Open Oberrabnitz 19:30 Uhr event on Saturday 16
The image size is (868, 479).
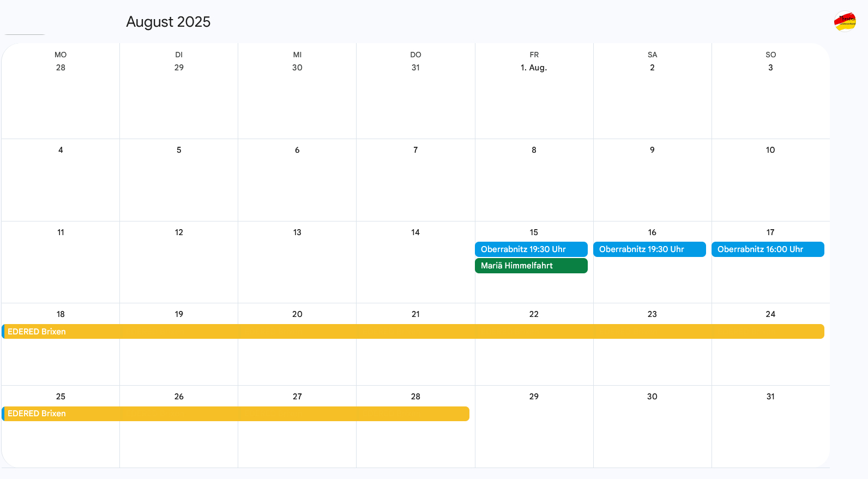pyautogui.click(x=649, y=249)
